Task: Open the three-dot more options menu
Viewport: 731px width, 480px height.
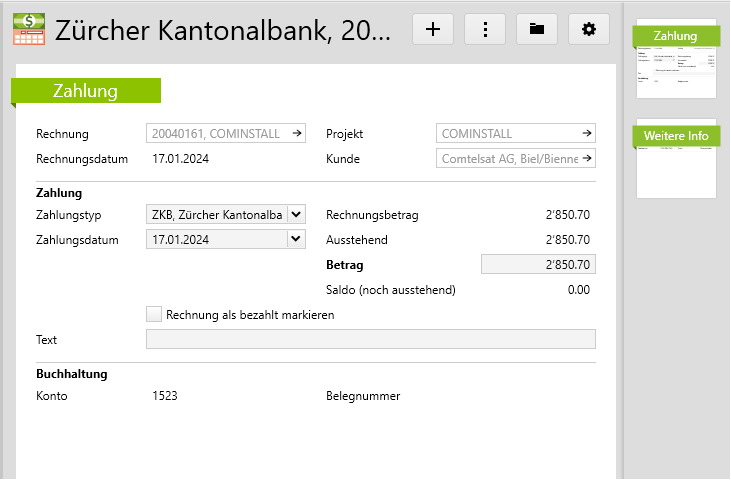Action: pyautogui.click(x=485, y=29)
